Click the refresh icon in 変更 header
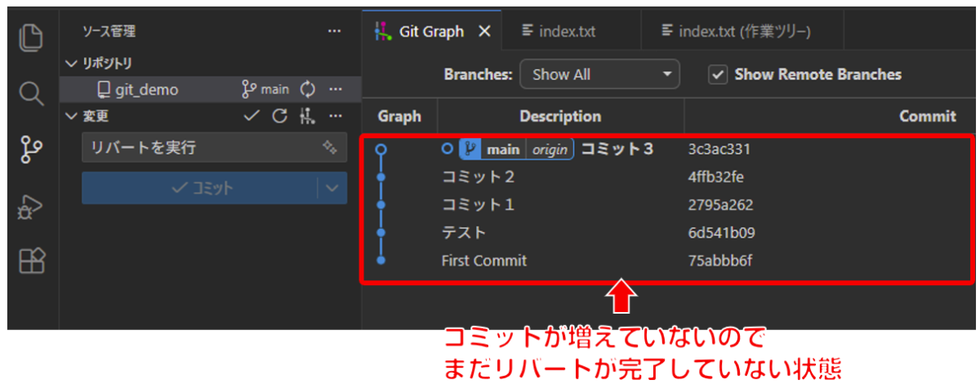The height and width of the screenshot is (384, 980). click(x=279, y=116)
